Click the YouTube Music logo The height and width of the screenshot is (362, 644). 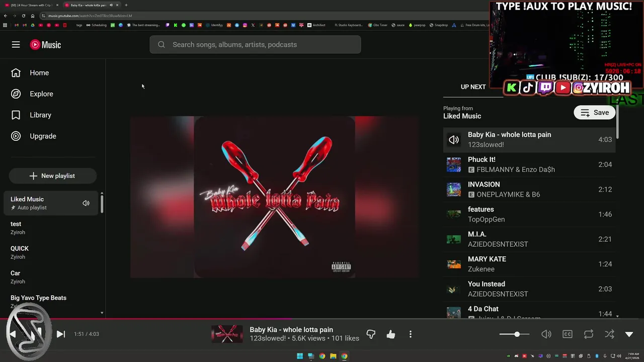pos(45,45)
